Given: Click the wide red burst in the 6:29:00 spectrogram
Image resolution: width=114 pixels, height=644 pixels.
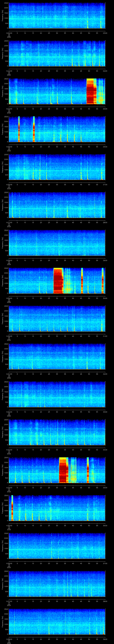Looking at the screenshot, I should [x=58, y=281].
